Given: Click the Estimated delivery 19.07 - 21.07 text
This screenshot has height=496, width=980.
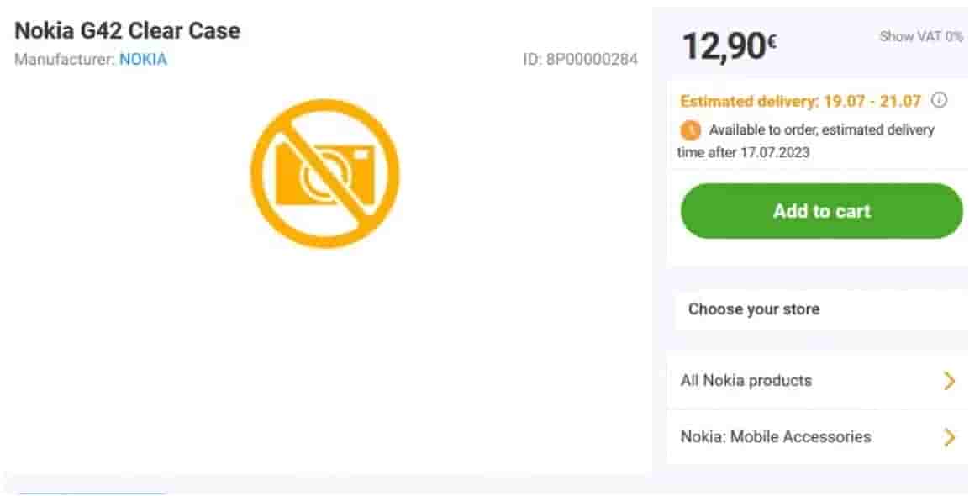Looking at the screenshot, I should point(801,101).
